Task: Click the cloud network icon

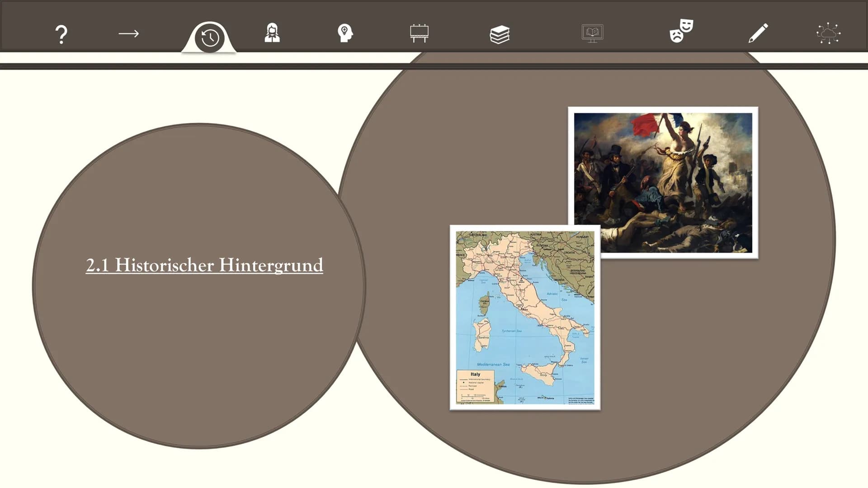Action: click(x=828, y=34)
